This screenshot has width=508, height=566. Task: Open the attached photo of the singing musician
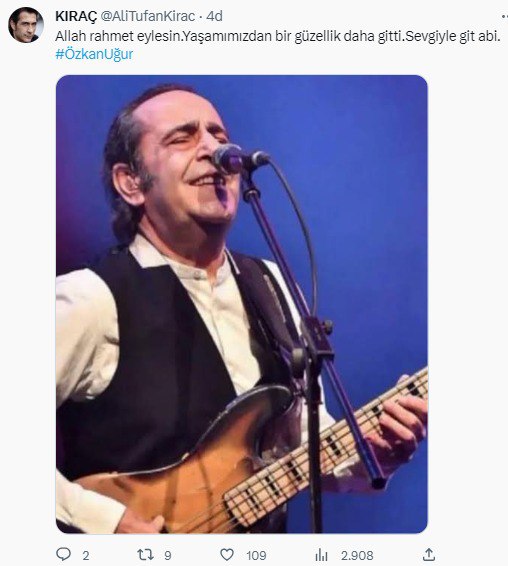242,304
